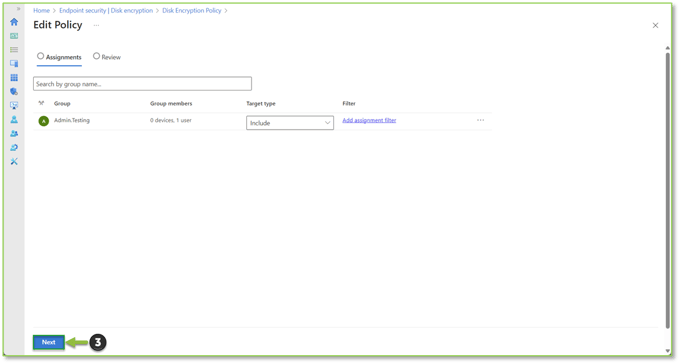Viewport: 680px width, 364px height.
Task: Switch to the Assignments step tab
Action: coord(59,57)
